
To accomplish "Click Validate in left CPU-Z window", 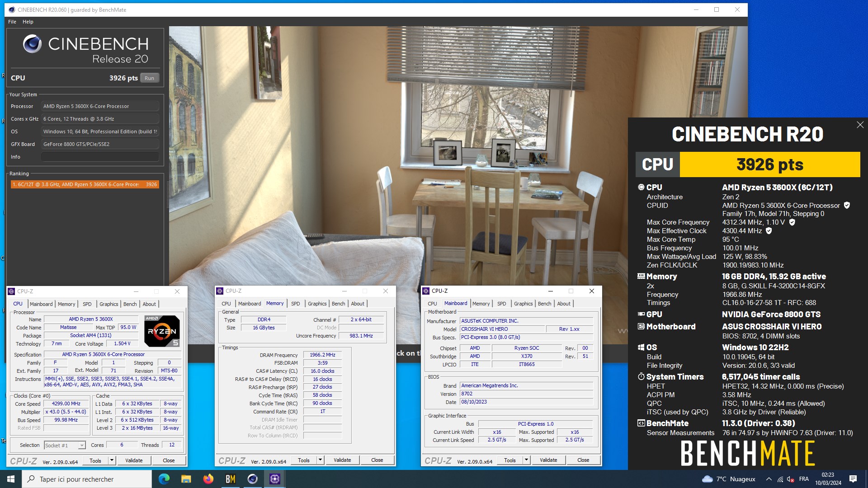I will [134, 460].
